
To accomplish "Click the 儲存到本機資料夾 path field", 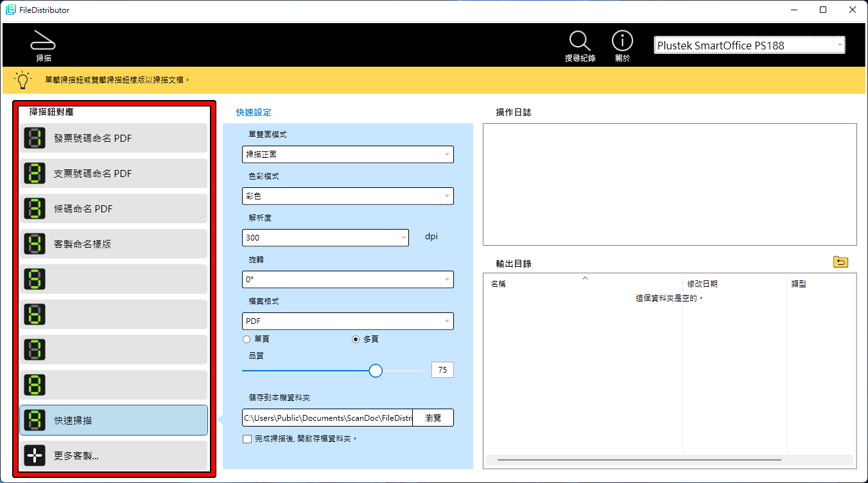I will 327,418.
